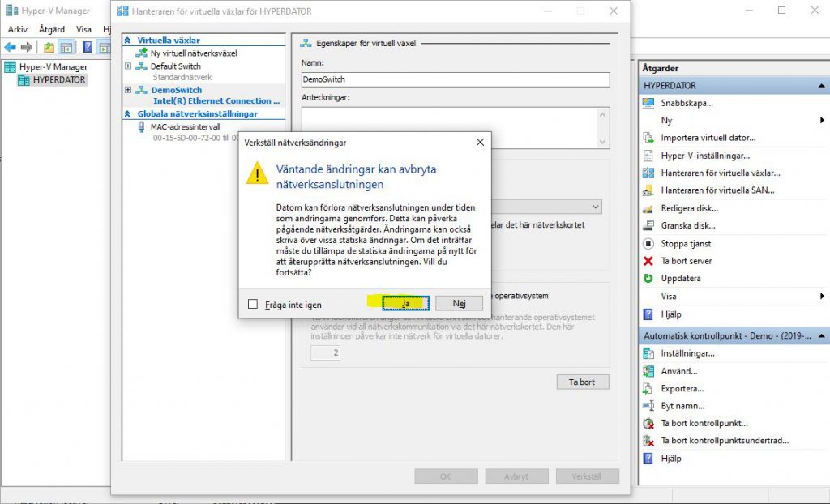Expand the Default Switch tree node

click(x=127, y=66)
